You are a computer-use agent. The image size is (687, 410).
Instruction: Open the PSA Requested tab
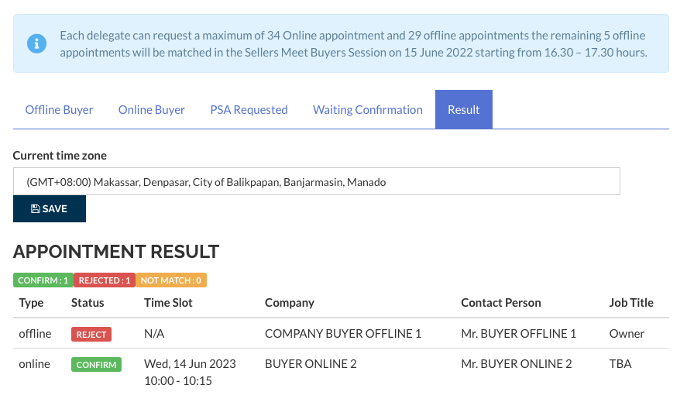(x=248, y=110)
